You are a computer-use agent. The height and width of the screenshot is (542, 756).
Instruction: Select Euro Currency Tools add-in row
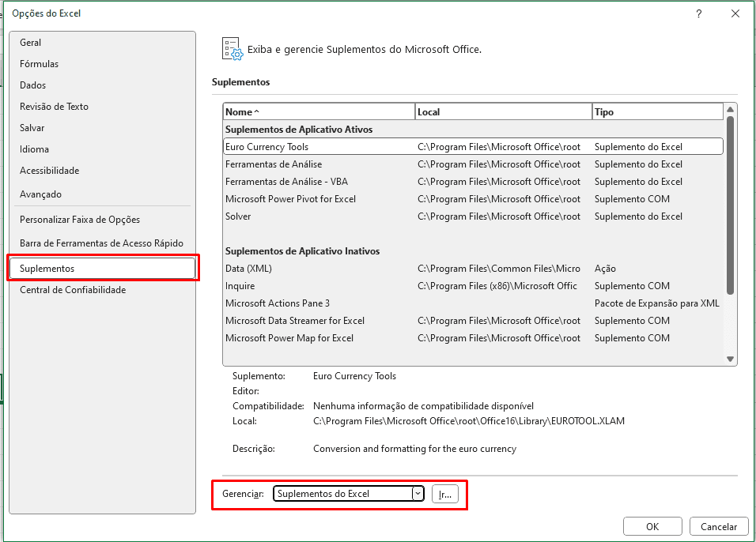[473, 146]
